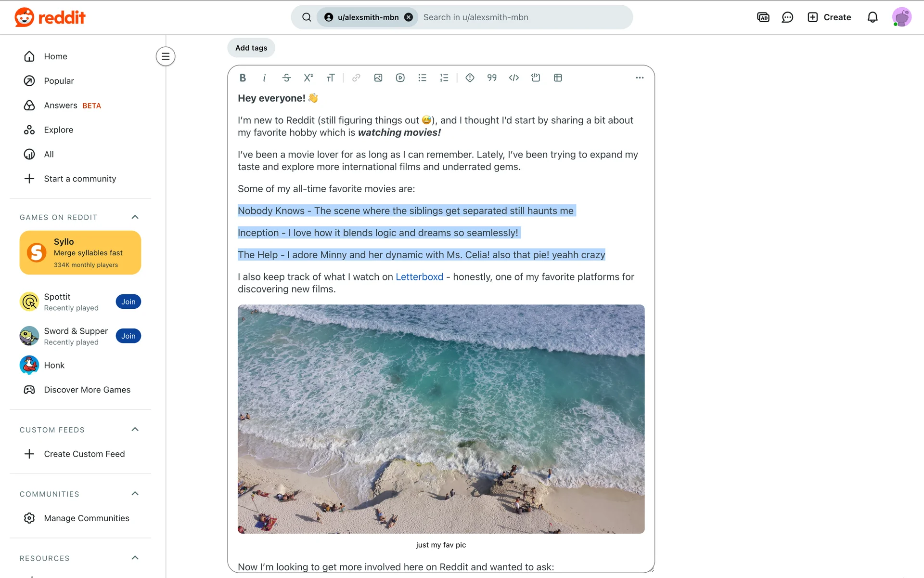The height and width of the screenshot is (578, 924).
Task: Toggle inline code formatting
Action: [x=514, y=78]
